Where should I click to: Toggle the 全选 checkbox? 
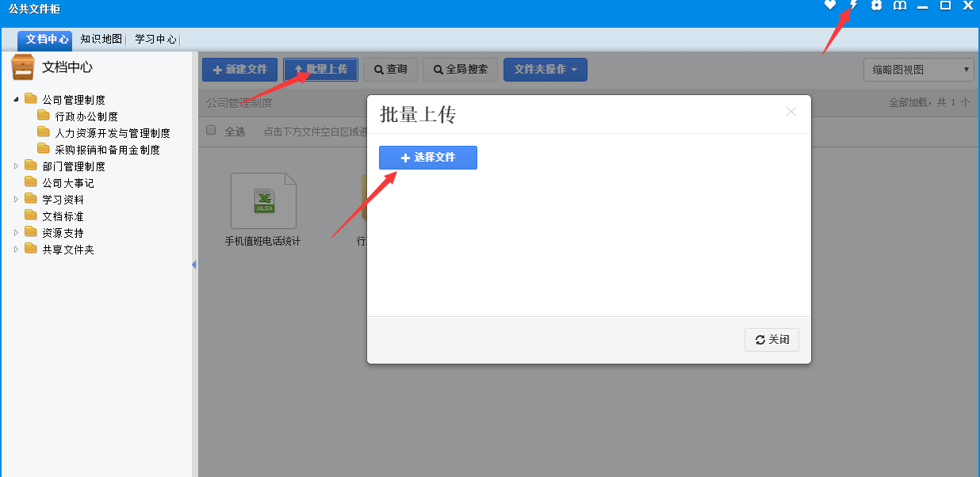pyautogui.click(x=211, y=131)
